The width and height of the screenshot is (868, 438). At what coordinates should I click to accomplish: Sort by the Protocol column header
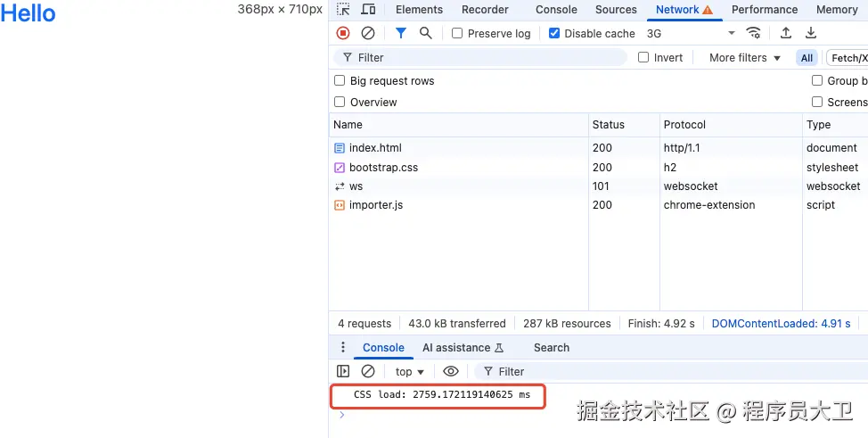click(x=731, y=125)
